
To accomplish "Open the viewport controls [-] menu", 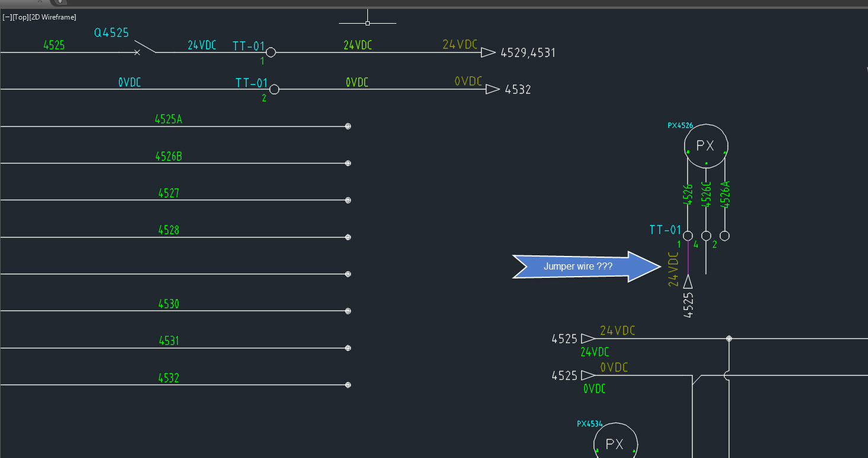I will point(8,17).
